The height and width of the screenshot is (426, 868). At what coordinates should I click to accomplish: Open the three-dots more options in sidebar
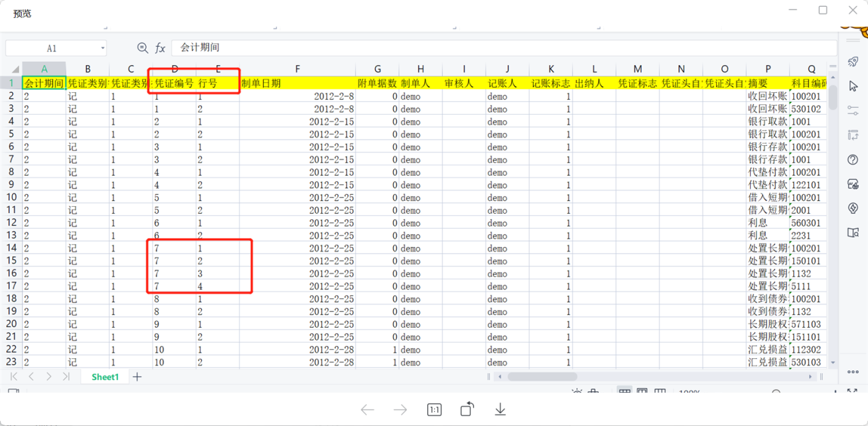coord(853,372)
